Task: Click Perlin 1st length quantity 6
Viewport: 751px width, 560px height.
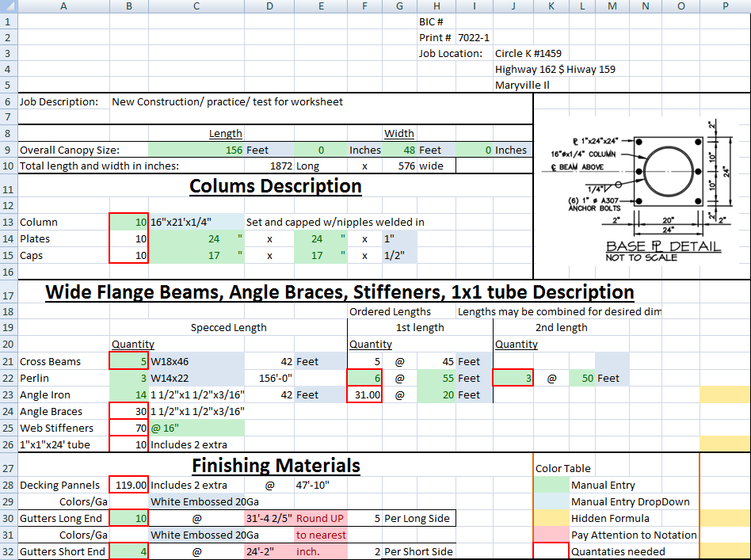Action: pos(364,378)
